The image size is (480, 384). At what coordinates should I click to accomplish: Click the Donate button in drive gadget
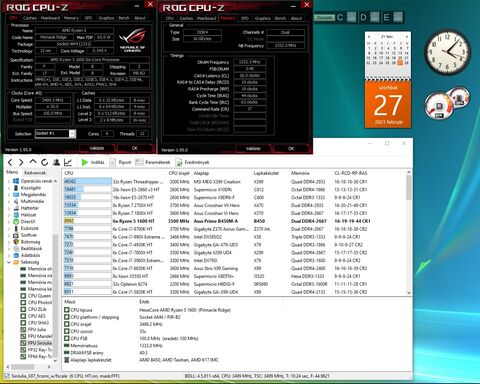(x=324, y=17)
